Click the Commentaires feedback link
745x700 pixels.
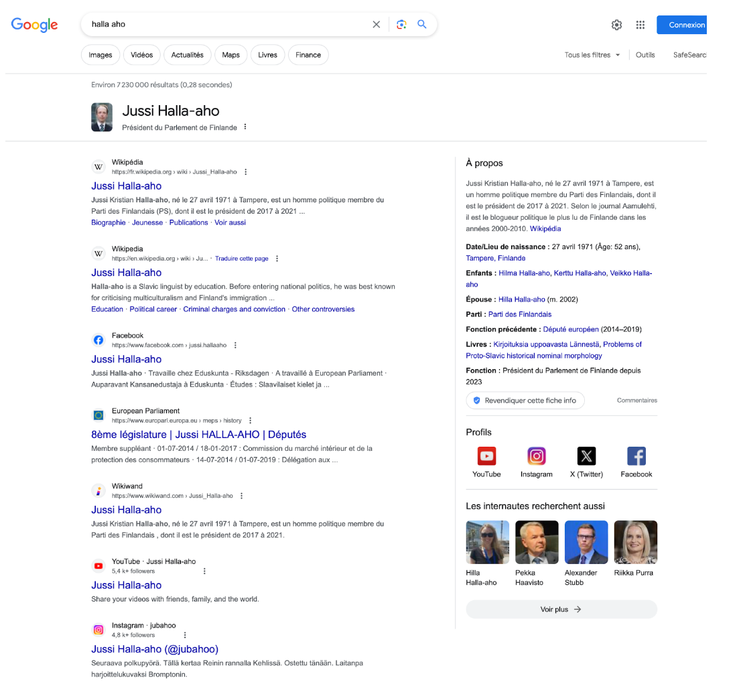pyautogui.click(x=636, y=401)
